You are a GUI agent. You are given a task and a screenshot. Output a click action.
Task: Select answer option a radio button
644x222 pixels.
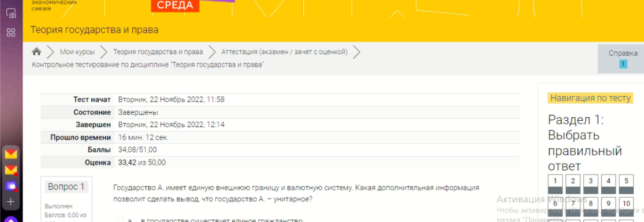(121, 220)
